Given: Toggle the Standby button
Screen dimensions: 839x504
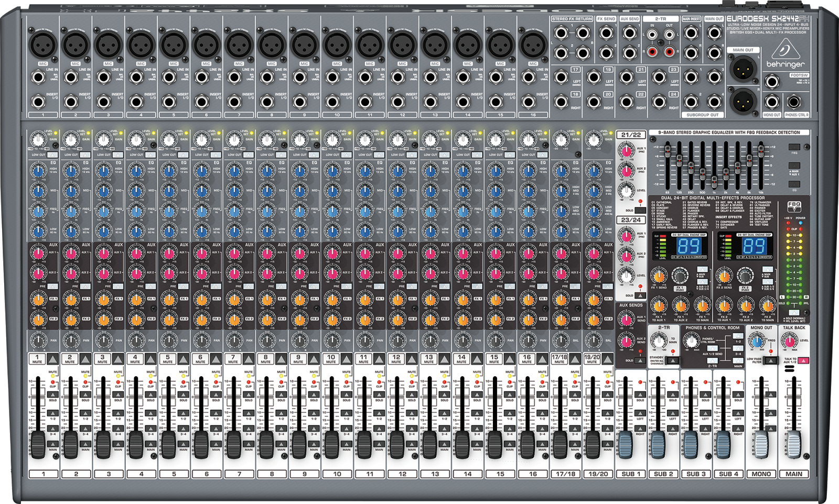Looking at the screenshot, I should [672, 360].
